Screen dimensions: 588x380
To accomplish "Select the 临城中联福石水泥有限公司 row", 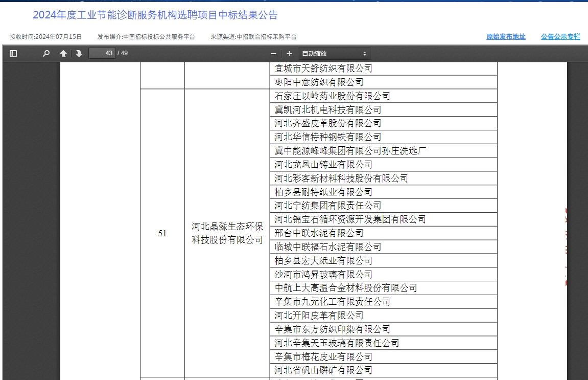I will tap(384, 247).
